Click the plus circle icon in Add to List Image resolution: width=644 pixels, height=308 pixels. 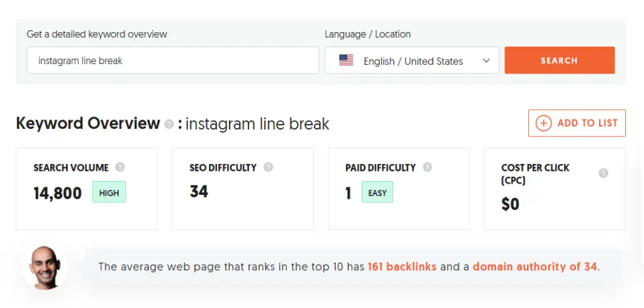pyautogui.click(x=543, y=123)
